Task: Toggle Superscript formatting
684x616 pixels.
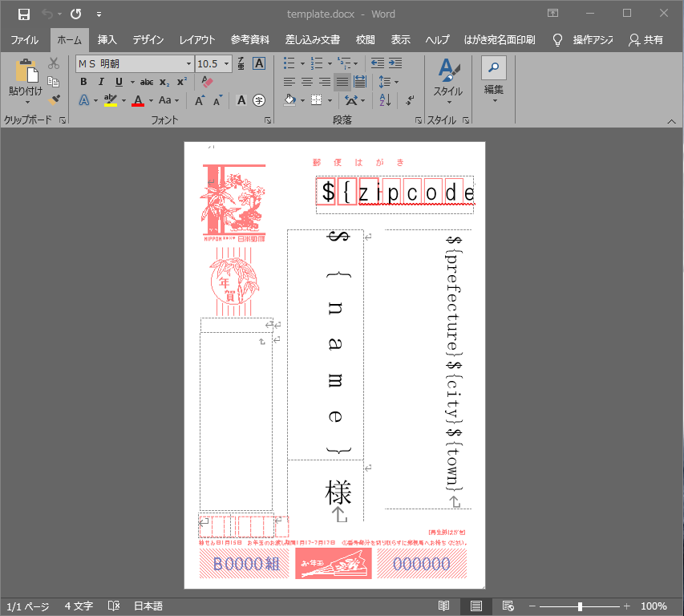Action: 182,82
